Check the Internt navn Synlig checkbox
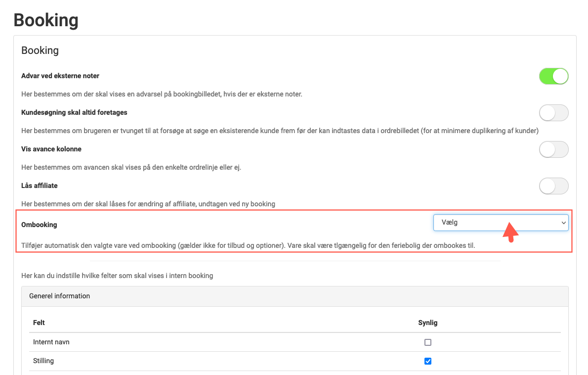This screenshot has height=375, width=588. [428, 342]
